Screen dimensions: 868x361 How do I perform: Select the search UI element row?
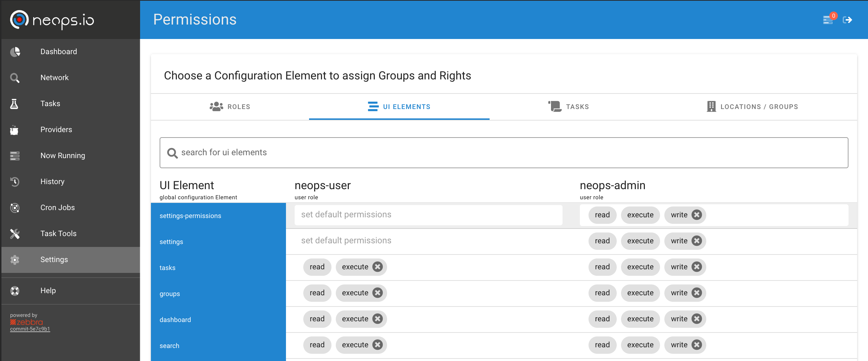click(x=218, y=346)
